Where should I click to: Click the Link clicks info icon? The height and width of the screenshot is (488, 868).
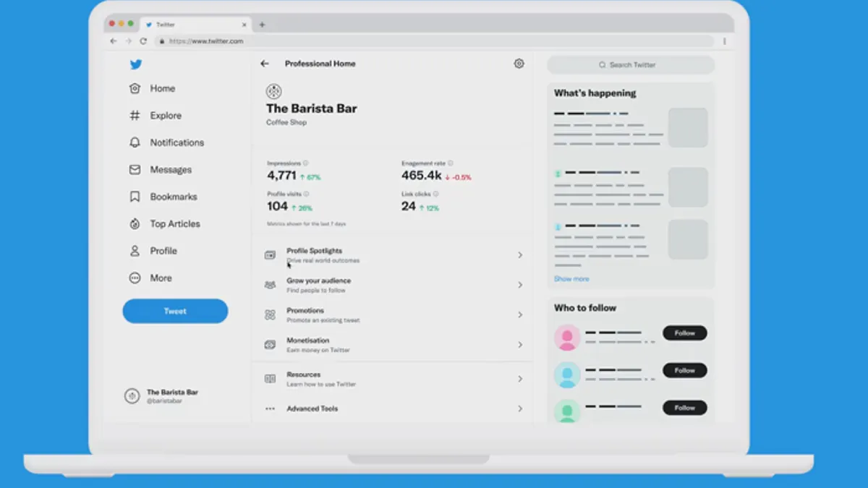pyautogui.click(x=436, y=194)
